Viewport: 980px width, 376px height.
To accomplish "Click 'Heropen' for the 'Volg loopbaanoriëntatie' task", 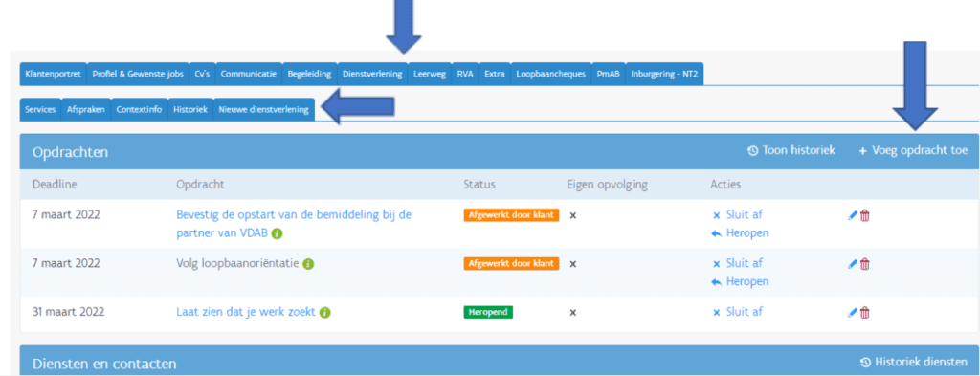I will click(740, 281).
